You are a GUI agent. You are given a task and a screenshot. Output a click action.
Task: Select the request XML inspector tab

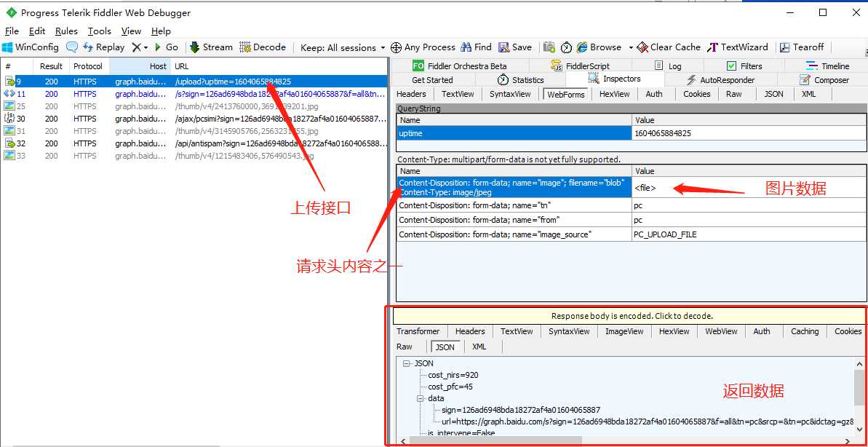click(x=809, y=94)
